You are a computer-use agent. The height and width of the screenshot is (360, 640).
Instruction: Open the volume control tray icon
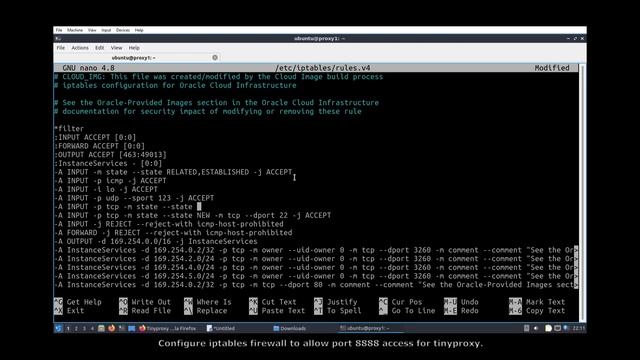pyautogui.click(x=536, y=328)
